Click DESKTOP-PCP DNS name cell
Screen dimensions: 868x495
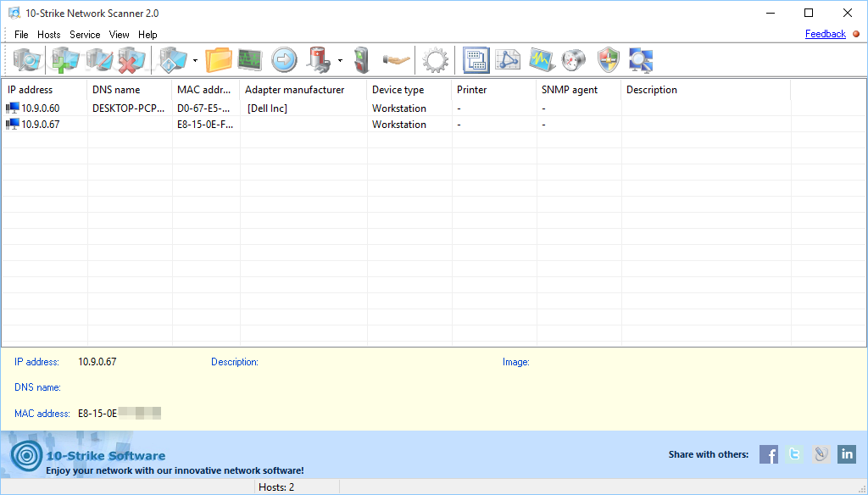pyautogui.click(x=129, y=108)
